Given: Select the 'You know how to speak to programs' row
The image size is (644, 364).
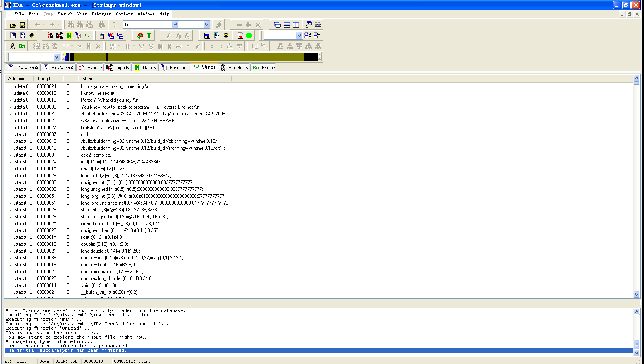Looking at the screenshot, I should pyautogui.click(x=319, y=107).
